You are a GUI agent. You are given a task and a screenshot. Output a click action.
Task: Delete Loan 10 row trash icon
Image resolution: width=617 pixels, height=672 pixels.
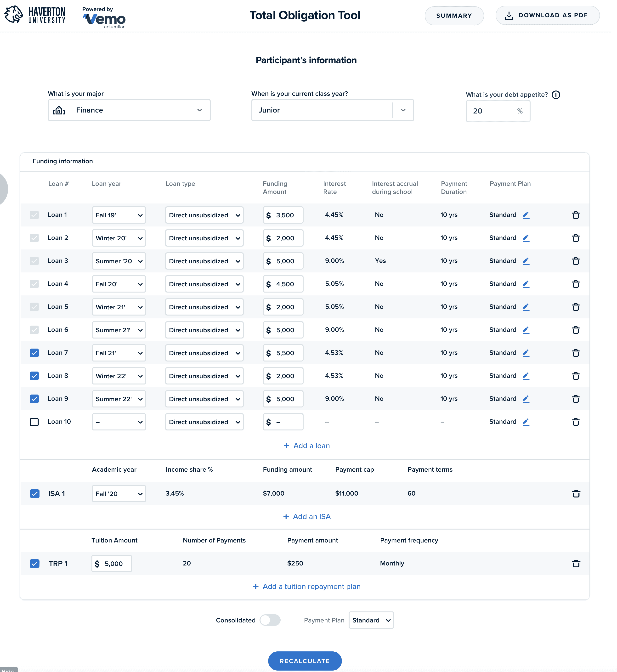581,426
